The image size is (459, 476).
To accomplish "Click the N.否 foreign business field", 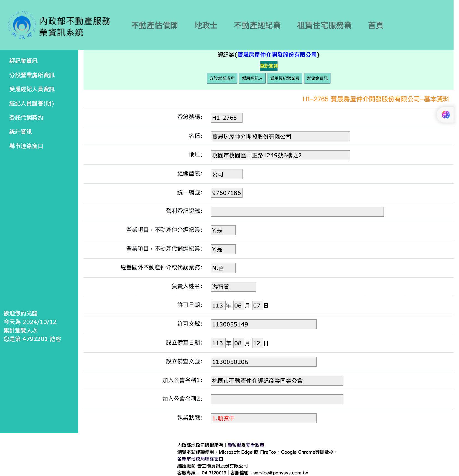I will (x=223, y=268).
